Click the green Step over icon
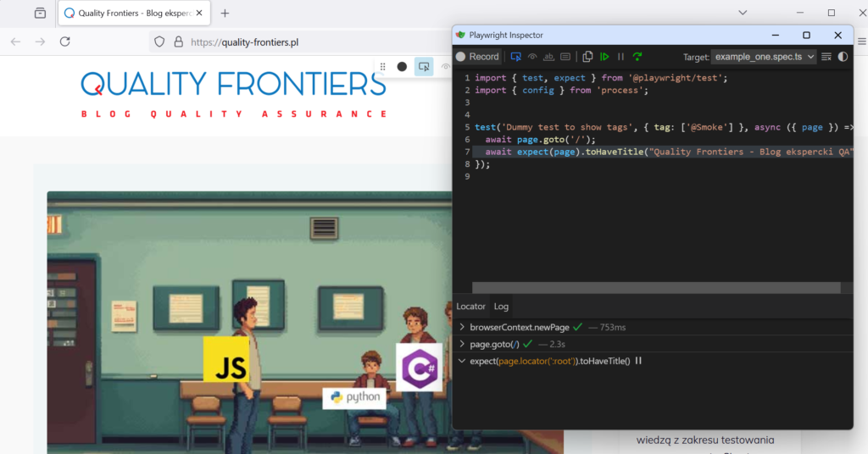Viewport: 868px width, 454px height. click(637, 57)
